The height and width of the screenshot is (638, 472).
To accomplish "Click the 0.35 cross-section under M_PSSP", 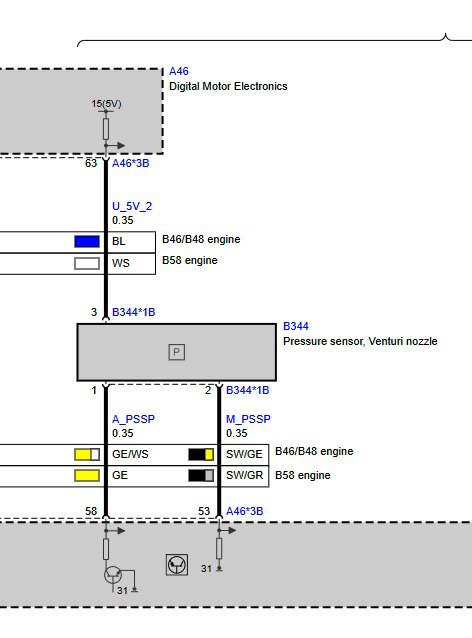I will pos(237,433).
